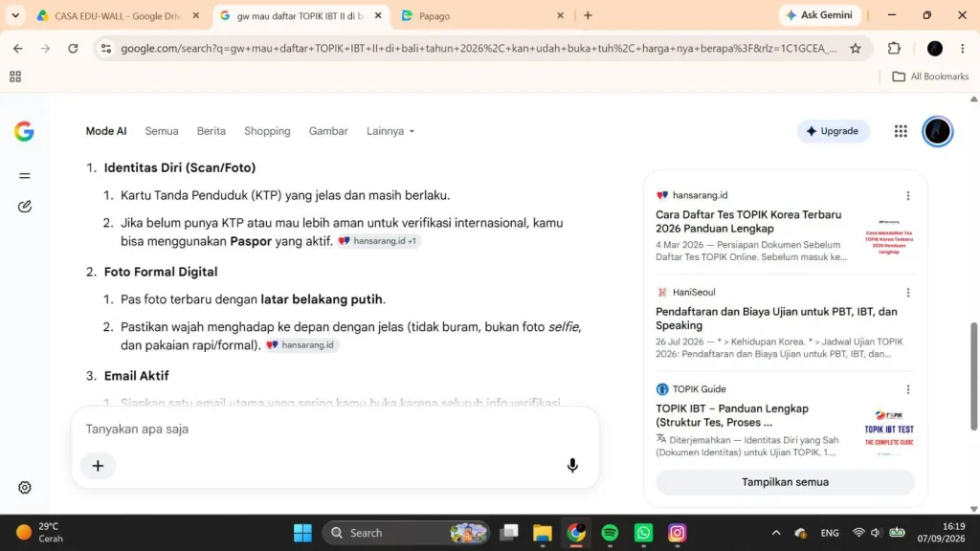Open hansarang.id +1 citation chip
This screenshot has width=980, height=551.
(x=378, y=241)
